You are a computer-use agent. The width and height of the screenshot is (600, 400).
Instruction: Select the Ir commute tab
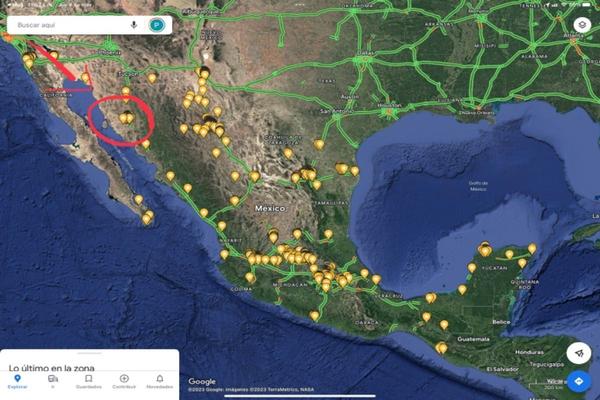click(53, 381)
